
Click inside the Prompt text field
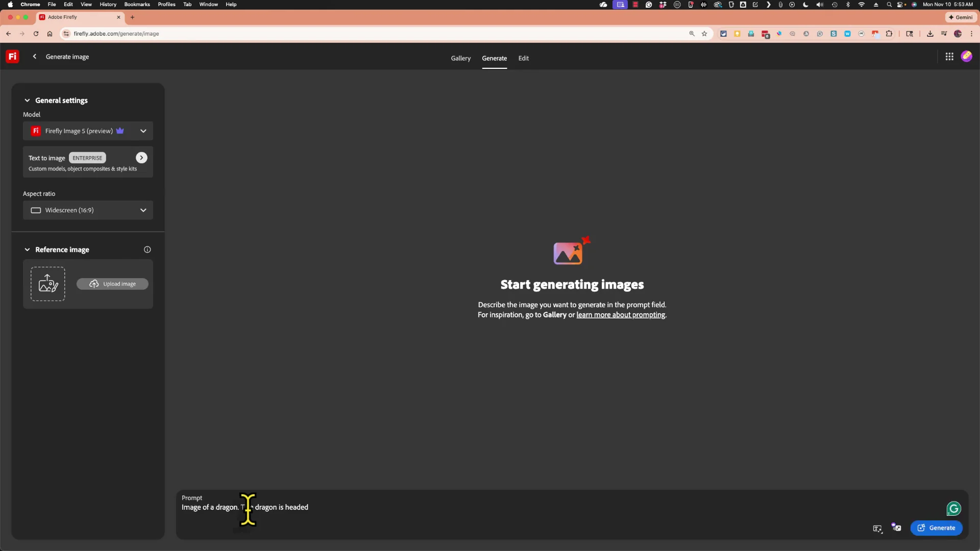point(357,508)
